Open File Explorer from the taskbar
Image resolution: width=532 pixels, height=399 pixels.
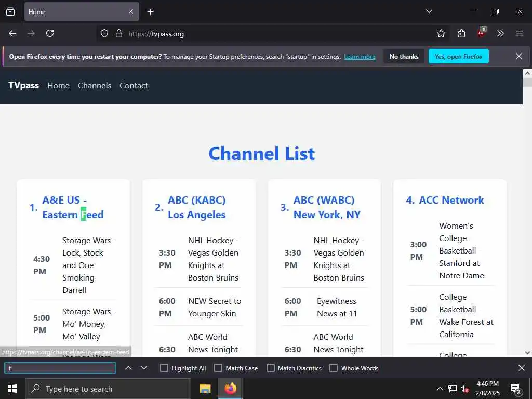(205, 389)
